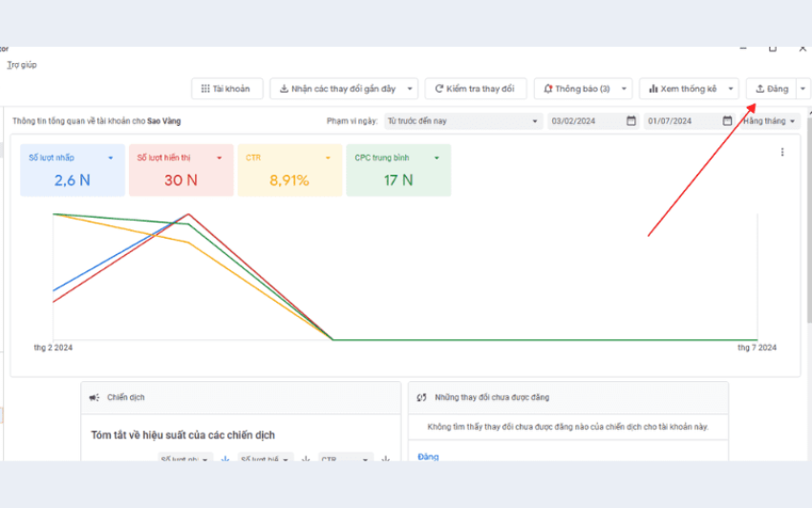Open the Trợ giúp help menu
The height and width of the screenshot is (508, 812).
22,65
